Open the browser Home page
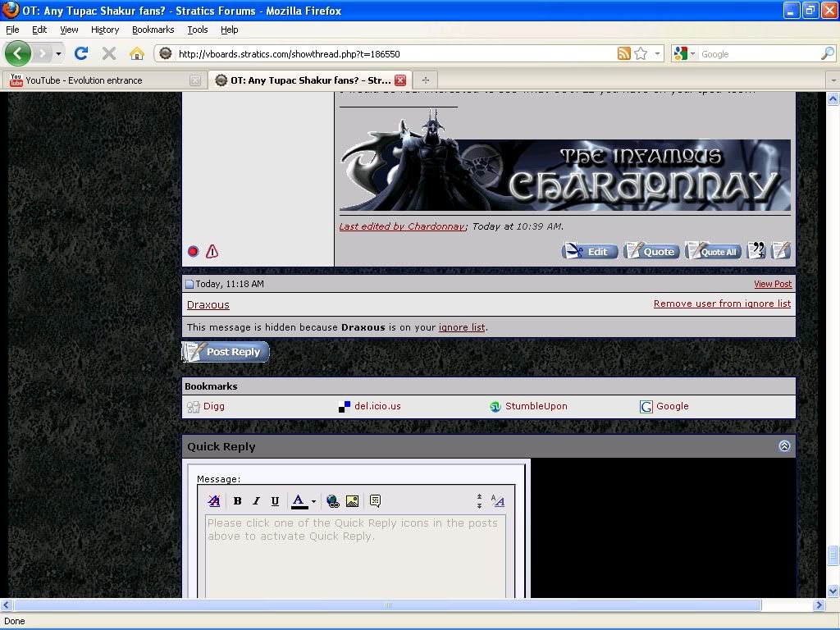The height and width of the screenshot is (630, 840). pyautogui.click(x=137, y=53)
